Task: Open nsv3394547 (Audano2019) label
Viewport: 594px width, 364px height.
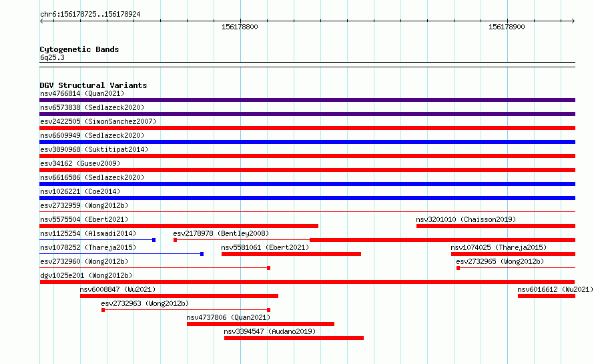Action: coord(270,331)
